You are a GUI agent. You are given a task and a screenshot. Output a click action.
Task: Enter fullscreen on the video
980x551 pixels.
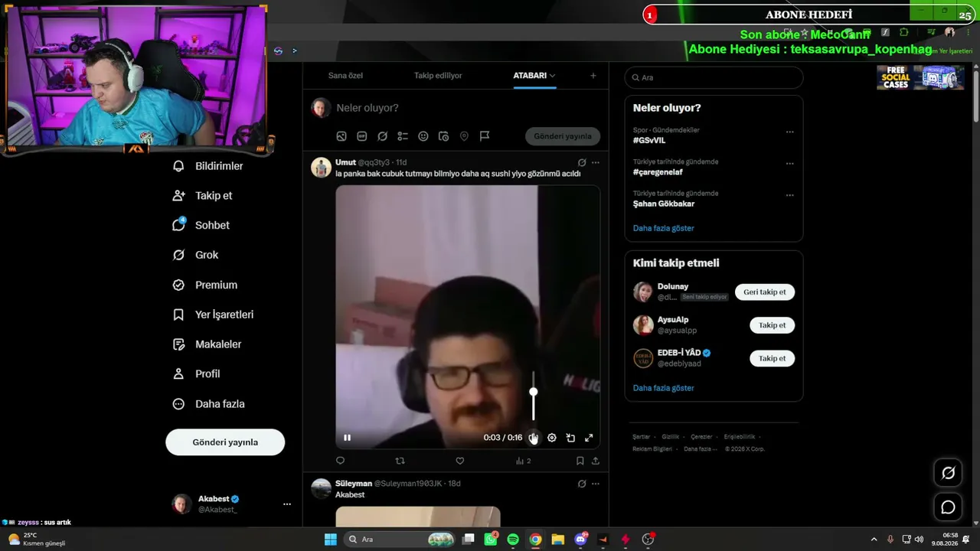point(589,438)
